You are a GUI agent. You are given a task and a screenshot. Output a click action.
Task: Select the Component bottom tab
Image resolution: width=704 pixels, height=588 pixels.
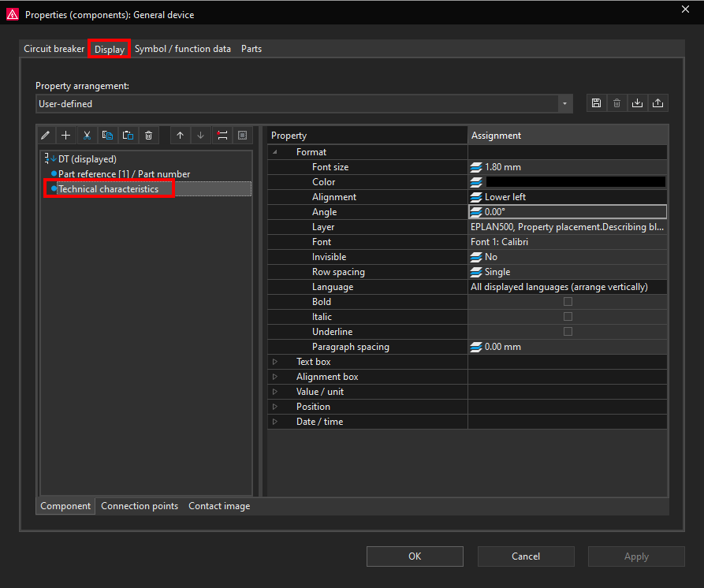pyautogui.click(x=65, y=506)
